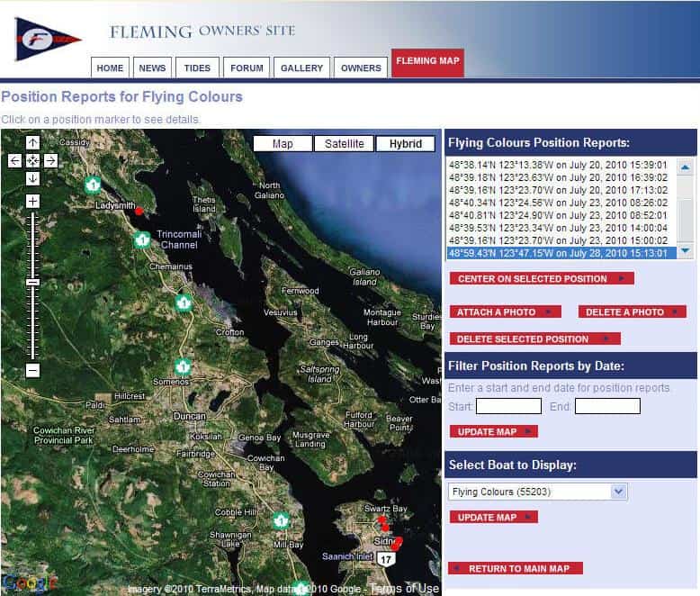Click the Google logo on the map
This screenshot has width=700, height=596.
[x=29, y=582]
